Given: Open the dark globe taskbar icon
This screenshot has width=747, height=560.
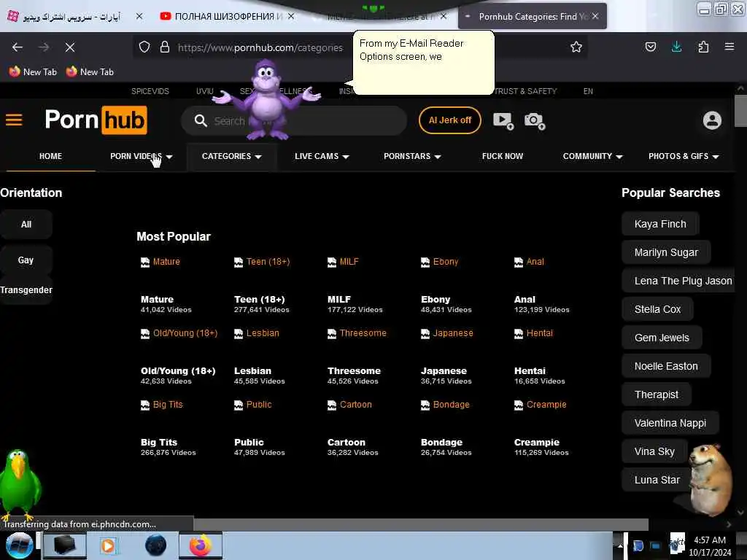Looking at the screenshot, I should point(155,545).
